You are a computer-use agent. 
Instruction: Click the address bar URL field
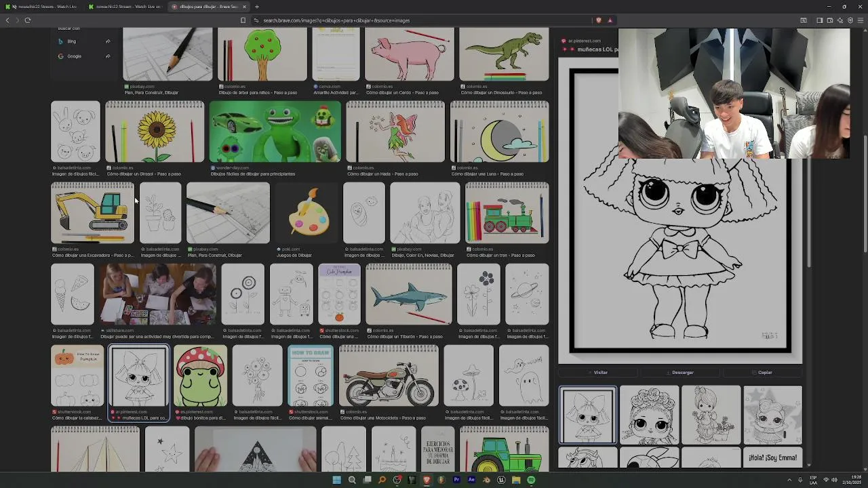(420, 20)
